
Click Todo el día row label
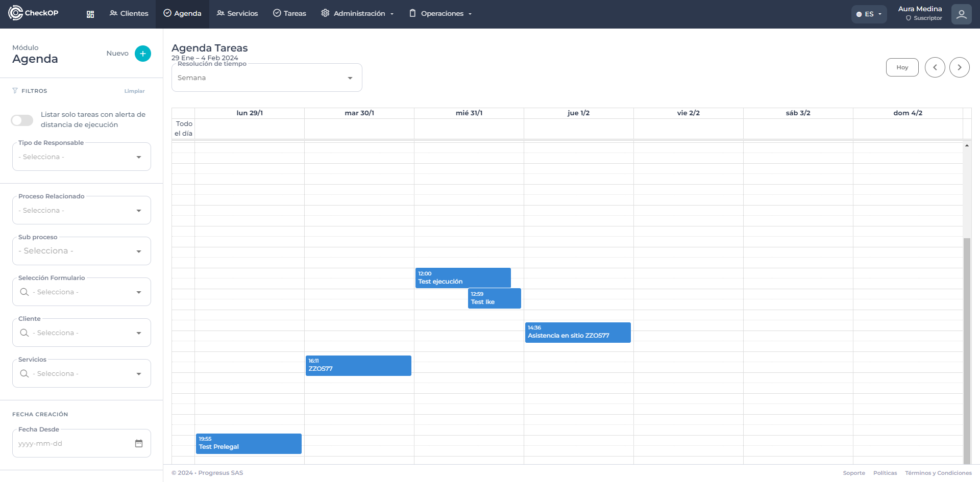coord(184,129)
